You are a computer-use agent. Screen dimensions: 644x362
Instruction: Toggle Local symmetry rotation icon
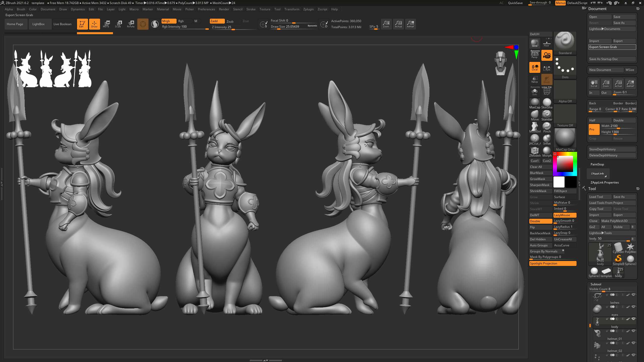pyautogui.click(x=535, y=67)
